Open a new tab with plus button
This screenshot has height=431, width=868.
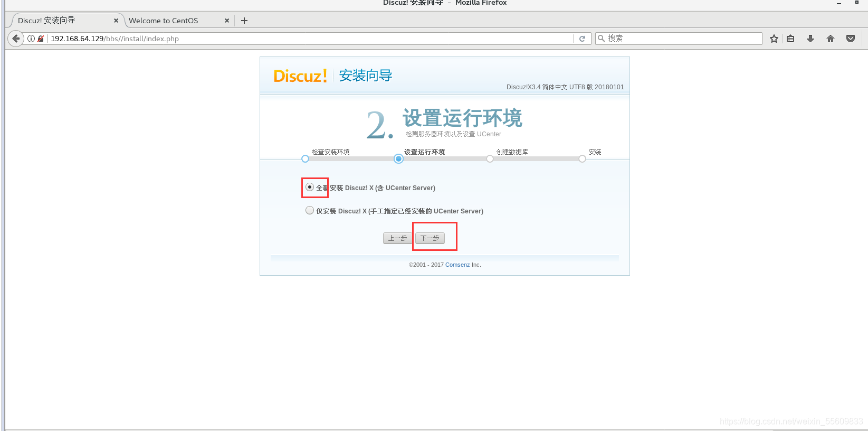click(244, 21)
